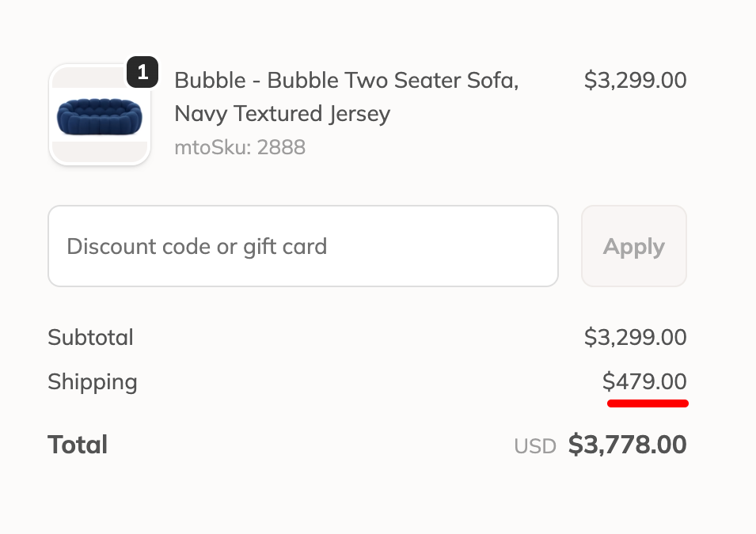Focus the Discount code or gift card field
The width and height of the screenshot is (756, 534).
coord(303,246)
